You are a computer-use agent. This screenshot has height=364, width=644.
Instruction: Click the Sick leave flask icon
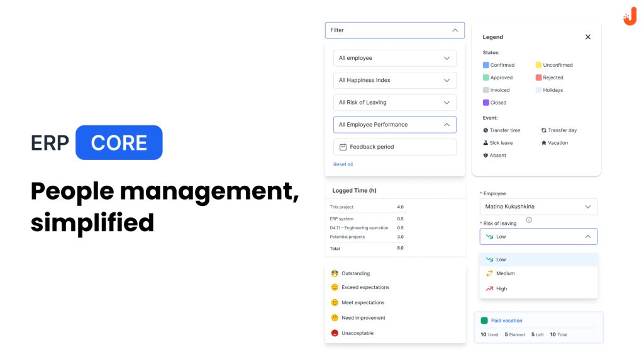(x=486, y=143)
